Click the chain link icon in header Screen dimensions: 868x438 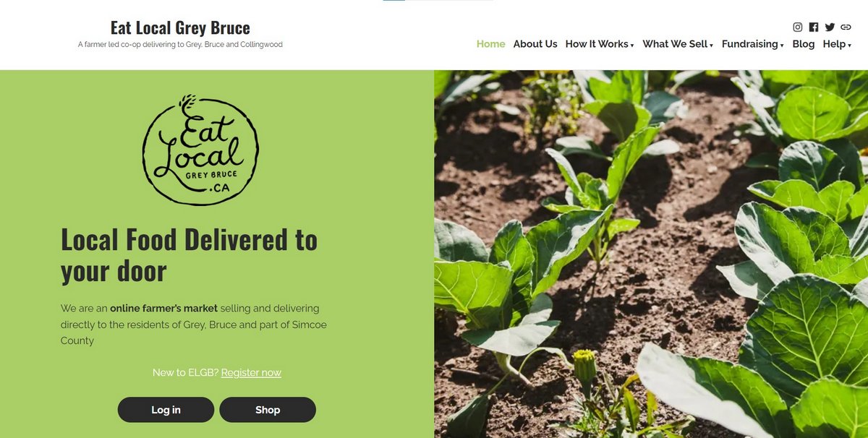846,27
